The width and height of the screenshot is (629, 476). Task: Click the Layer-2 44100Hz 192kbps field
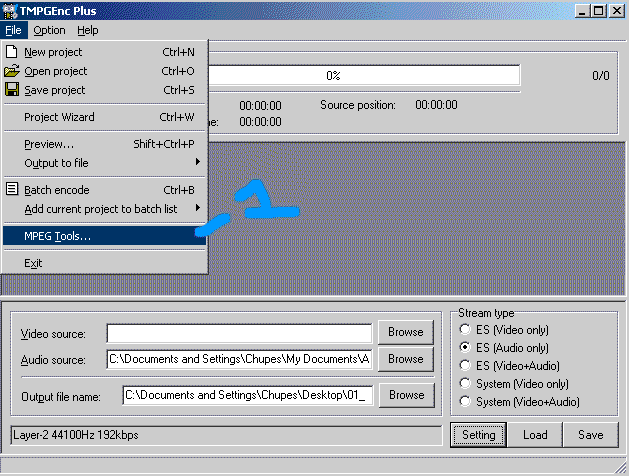226,435
